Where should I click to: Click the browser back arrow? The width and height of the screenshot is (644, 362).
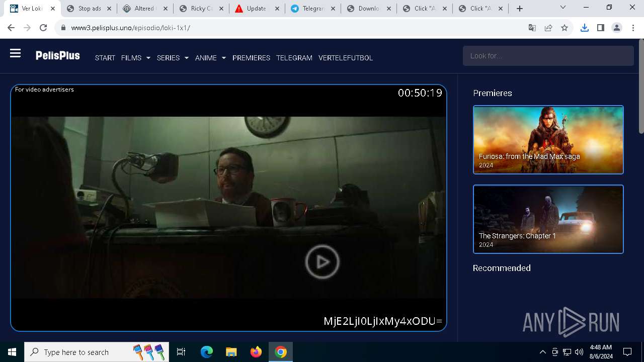[x=11, y=28]
